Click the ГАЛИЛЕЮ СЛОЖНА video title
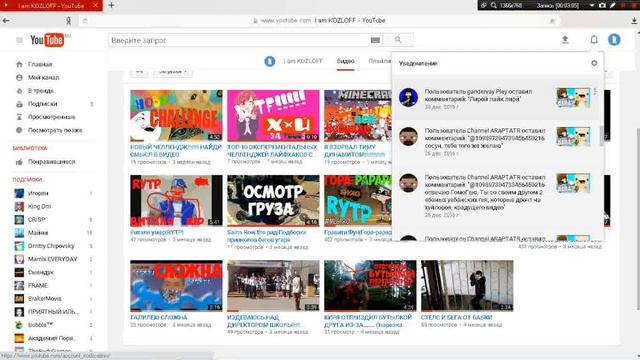The height and width of the screenshot is (360, 640). tap(159, 317)
